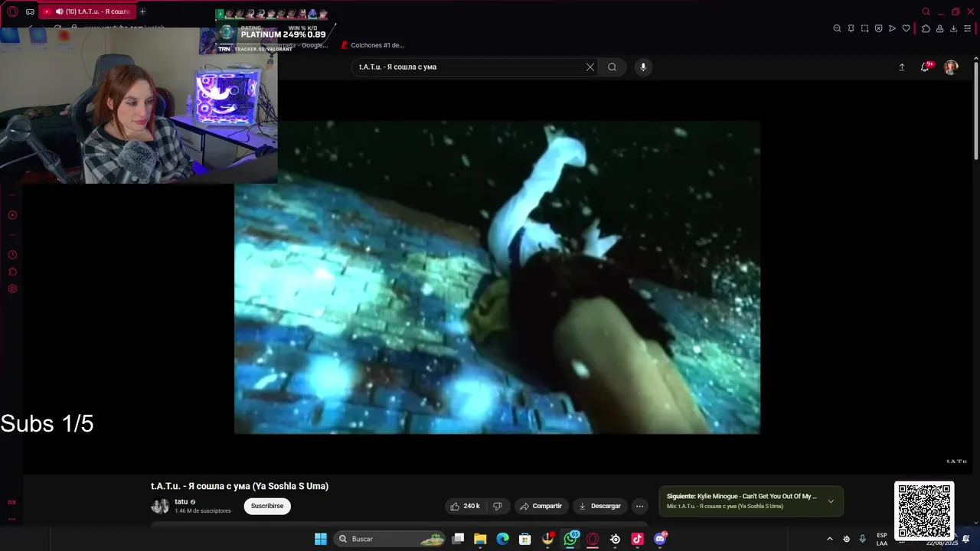Screen dimensions: 980x551
Task: Open Opera GX taskbar icon
Action: click(x=593, y=539)
